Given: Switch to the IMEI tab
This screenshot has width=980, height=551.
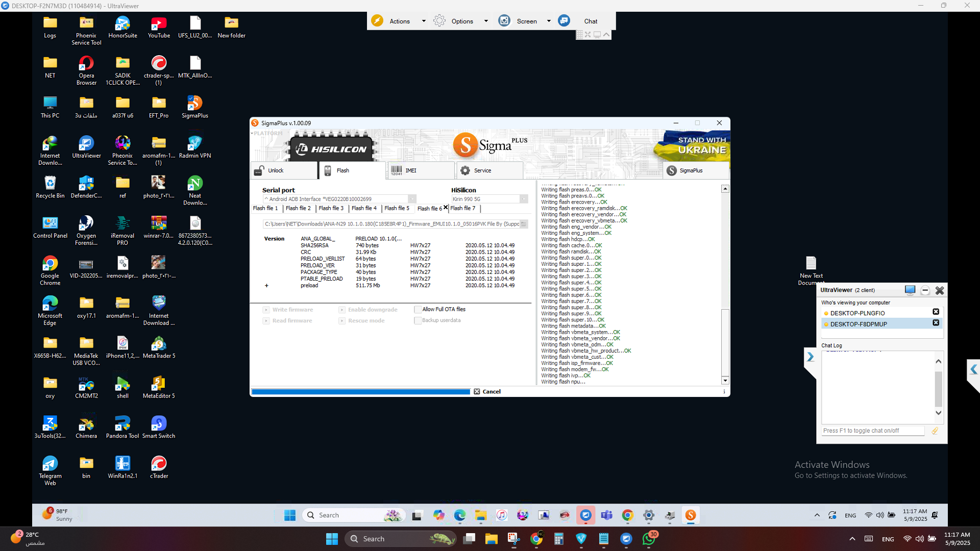Looking at the screenshot, I should click(x=420, y=170).
